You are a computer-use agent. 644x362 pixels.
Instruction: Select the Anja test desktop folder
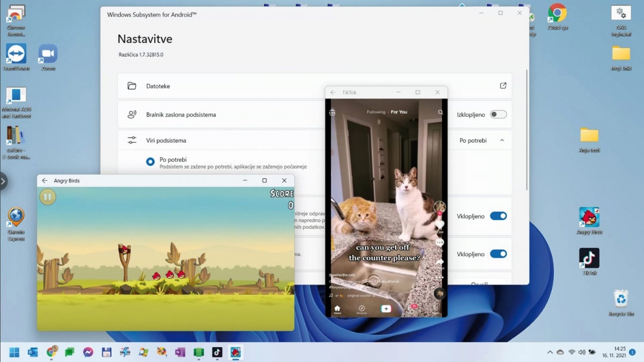pos(589,140)
